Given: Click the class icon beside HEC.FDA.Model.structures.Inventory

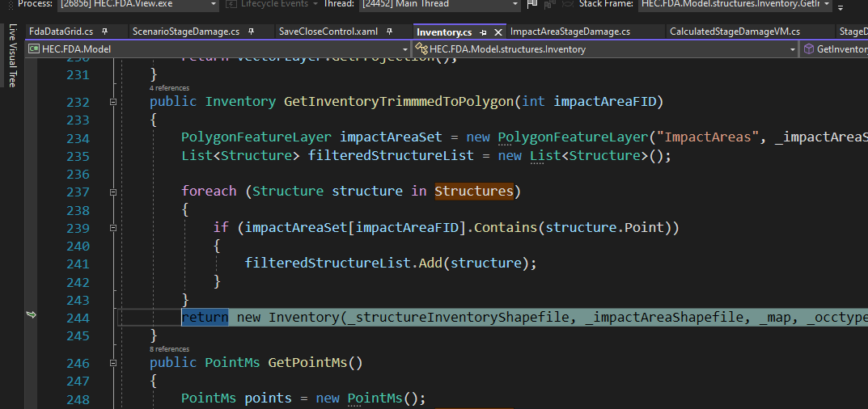Looking at the screenshot, I should tap(421, 49).
